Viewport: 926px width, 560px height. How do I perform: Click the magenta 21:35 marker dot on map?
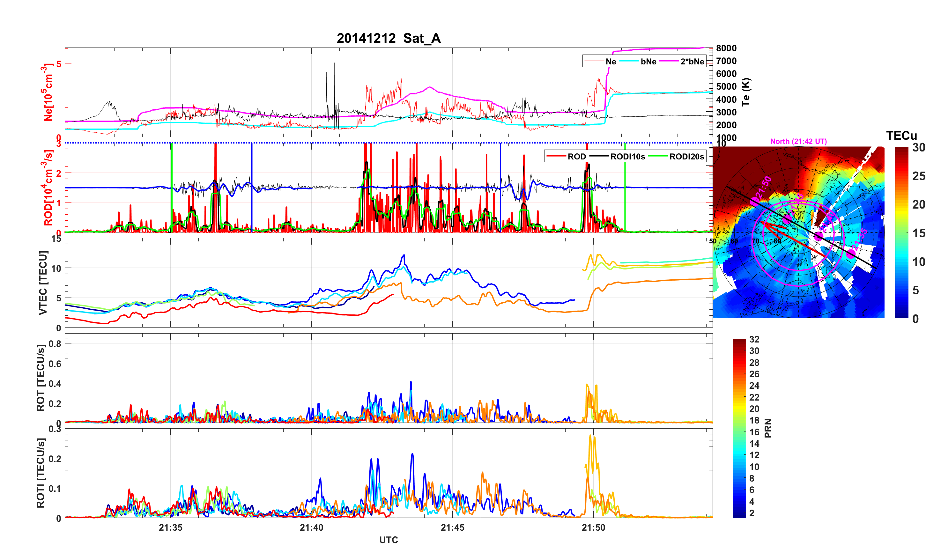pyautogui.click(x=851, y=254)
